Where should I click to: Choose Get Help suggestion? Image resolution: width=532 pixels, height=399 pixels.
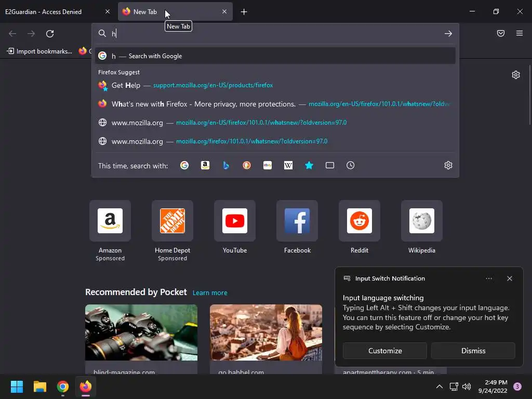coord(275,85)
